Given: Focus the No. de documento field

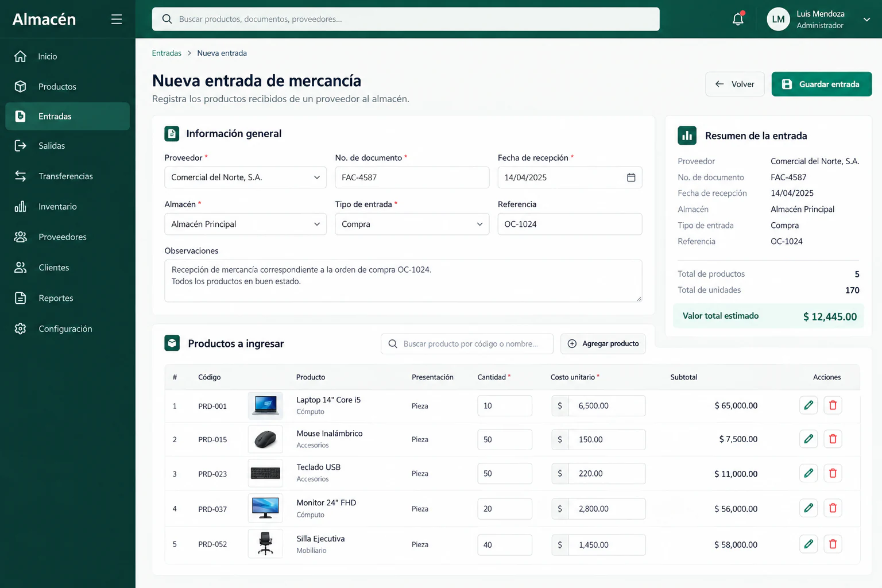Looking at the screenshot, I should pyautogui.click(x=412, y=177).
